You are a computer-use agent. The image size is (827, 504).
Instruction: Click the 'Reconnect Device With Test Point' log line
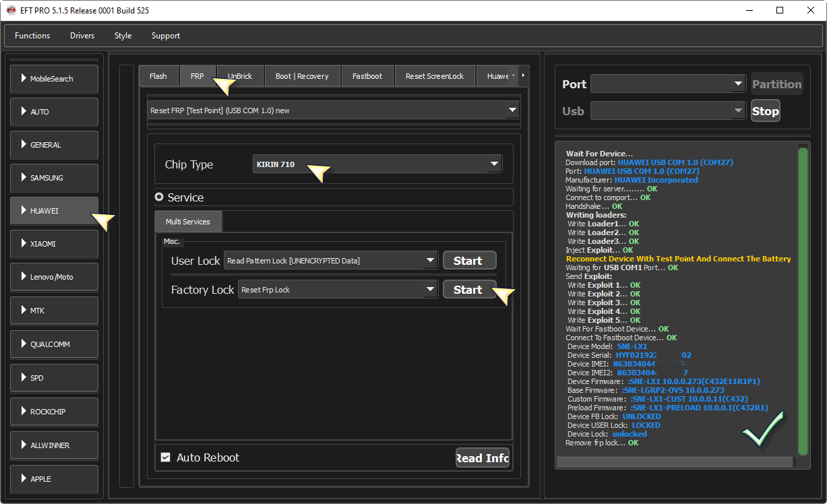678,259
